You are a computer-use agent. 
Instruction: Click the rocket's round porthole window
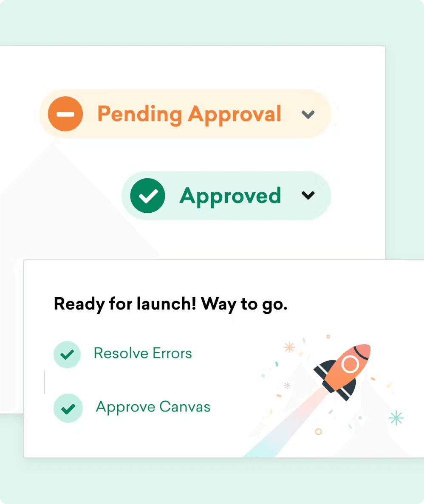[350, 364]
